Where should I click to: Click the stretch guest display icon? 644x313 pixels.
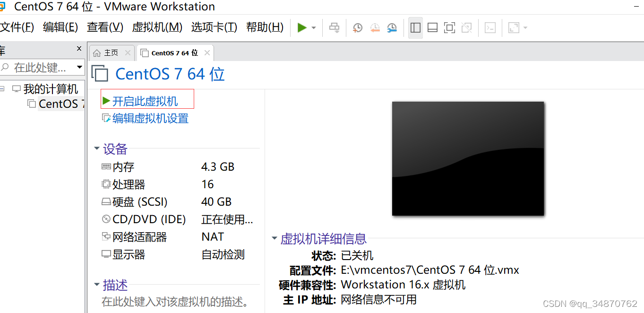[x=514, y=28]
